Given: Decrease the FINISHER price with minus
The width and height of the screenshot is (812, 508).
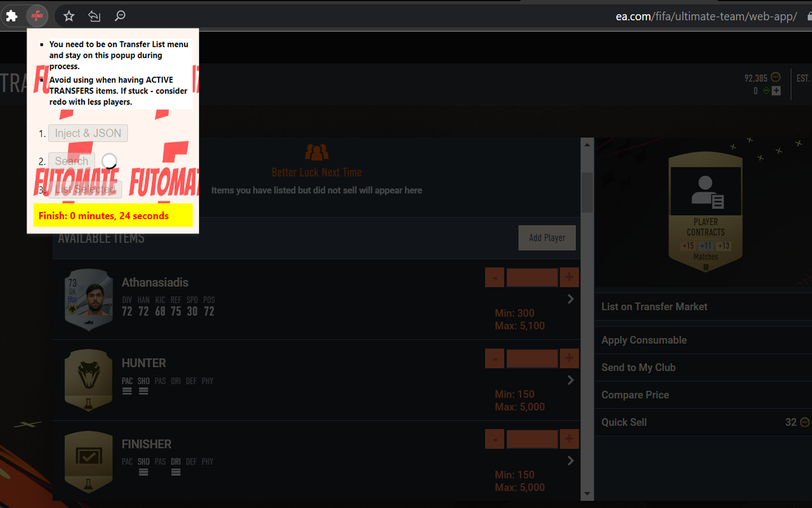Looking at the screenshot, I should 495,439.
